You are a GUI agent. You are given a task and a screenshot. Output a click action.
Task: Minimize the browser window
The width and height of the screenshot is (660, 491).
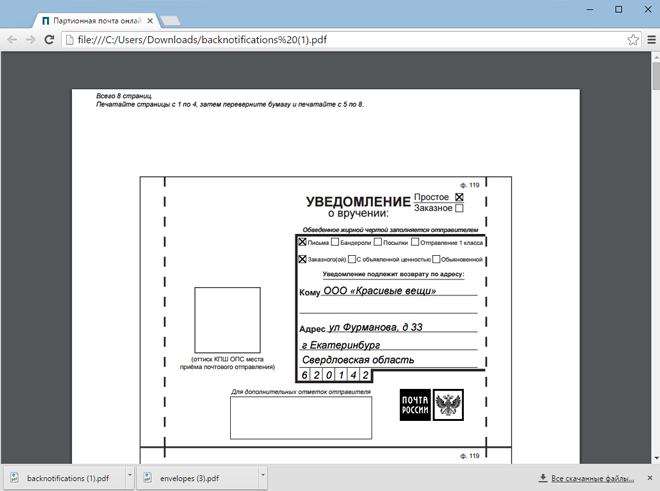[590, 9]
